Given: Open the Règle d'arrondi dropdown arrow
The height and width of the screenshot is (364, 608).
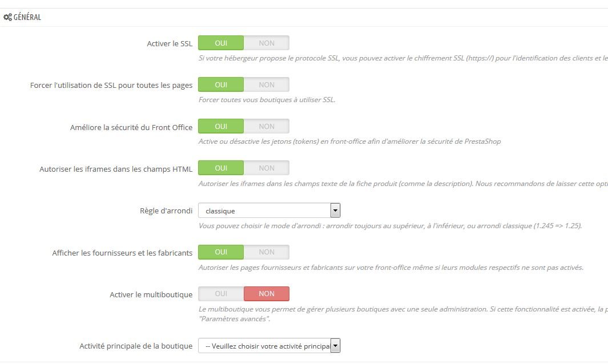Looking at the screenshot, I should pyautogui.click(x=336, y=211).
